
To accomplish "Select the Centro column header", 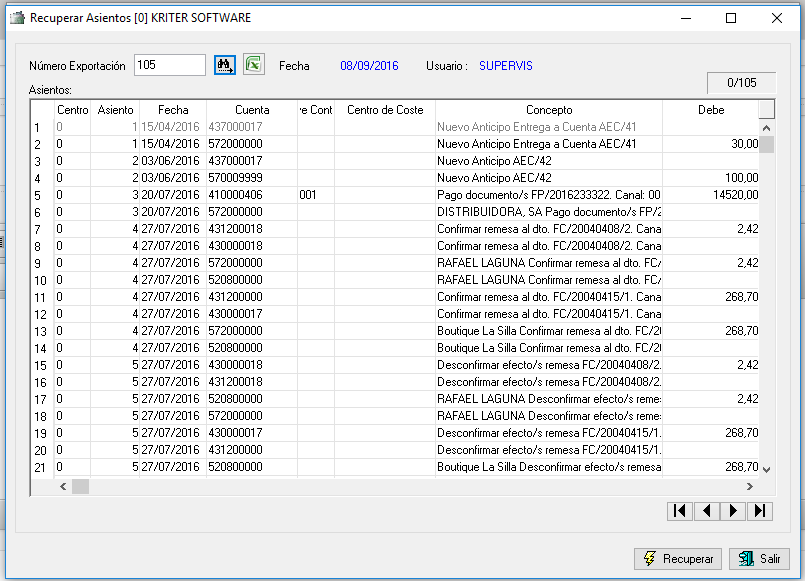I will (72, 110).
